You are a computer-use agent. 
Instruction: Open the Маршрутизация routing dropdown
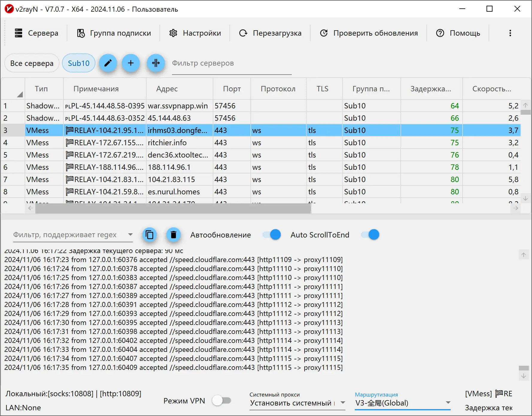(x=403, y=403)
